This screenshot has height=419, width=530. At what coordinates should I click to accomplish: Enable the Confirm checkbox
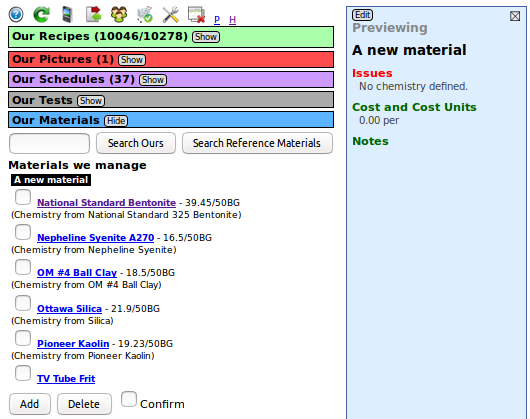[129, 399]
